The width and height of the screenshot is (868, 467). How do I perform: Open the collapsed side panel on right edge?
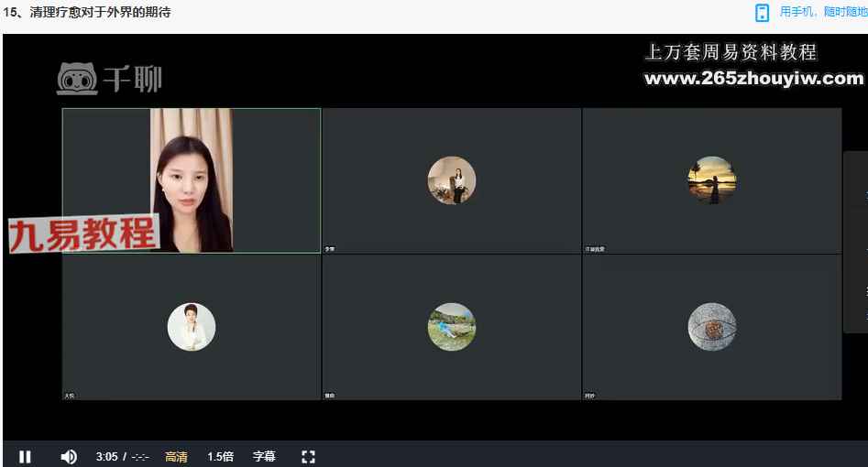[x=856, y=242]
